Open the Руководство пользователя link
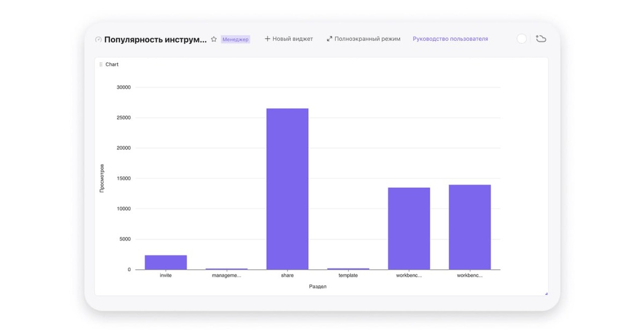Viewport: 644px width, 333px height. [450, 39]
